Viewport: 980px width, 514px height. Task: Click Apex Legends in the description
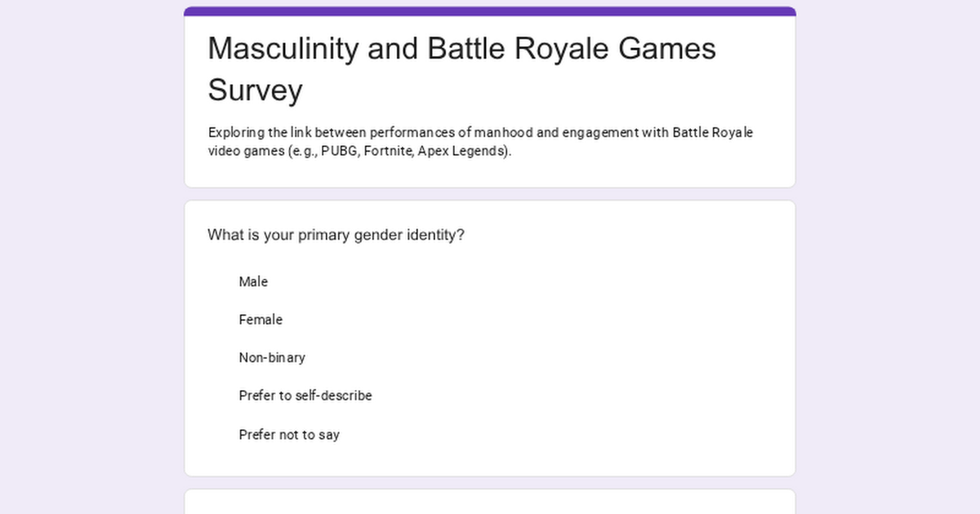coord(461,152)
